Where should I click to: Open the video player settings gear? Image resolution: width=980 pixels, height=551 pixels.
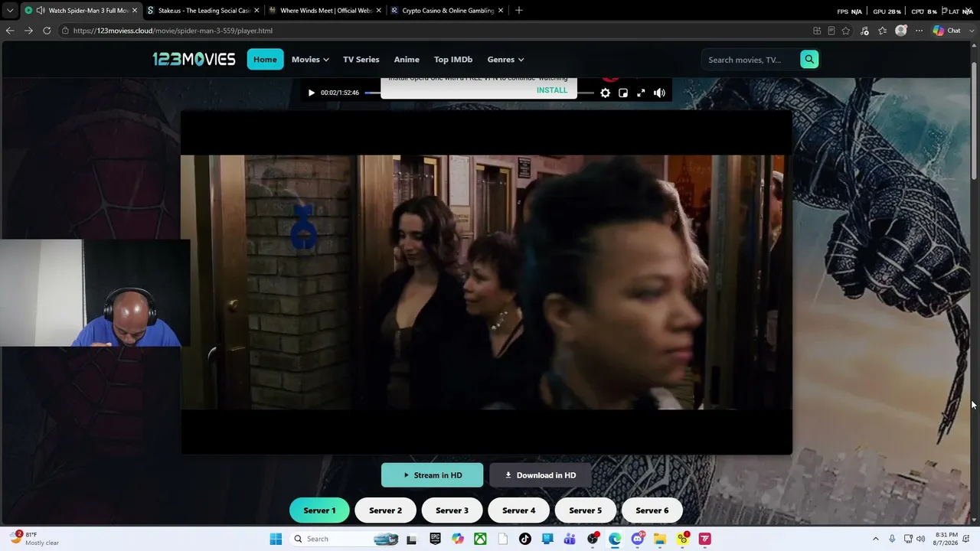tap(605, 93)
